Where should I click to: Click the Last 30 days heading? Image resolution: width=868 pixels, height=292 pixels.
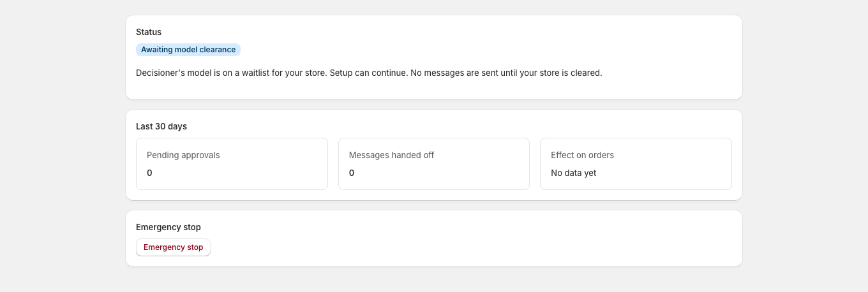tap(161, 126)
